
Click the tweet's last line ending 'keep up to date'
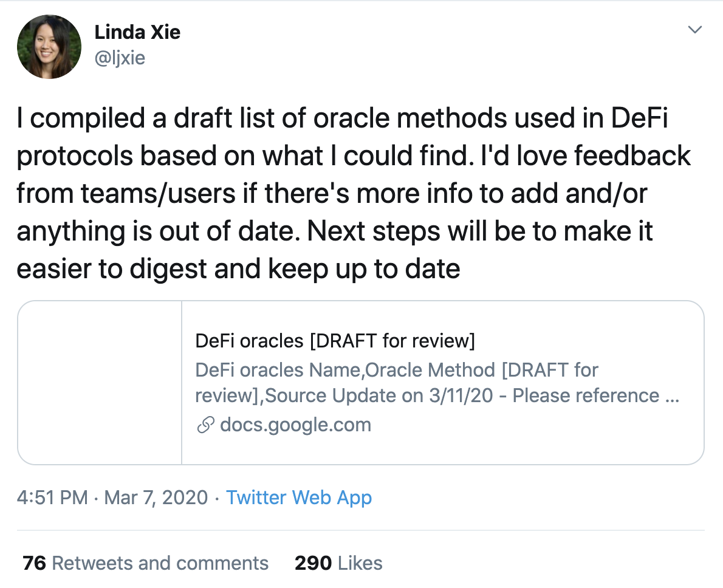pyautogui.click(x=238, y=269)
